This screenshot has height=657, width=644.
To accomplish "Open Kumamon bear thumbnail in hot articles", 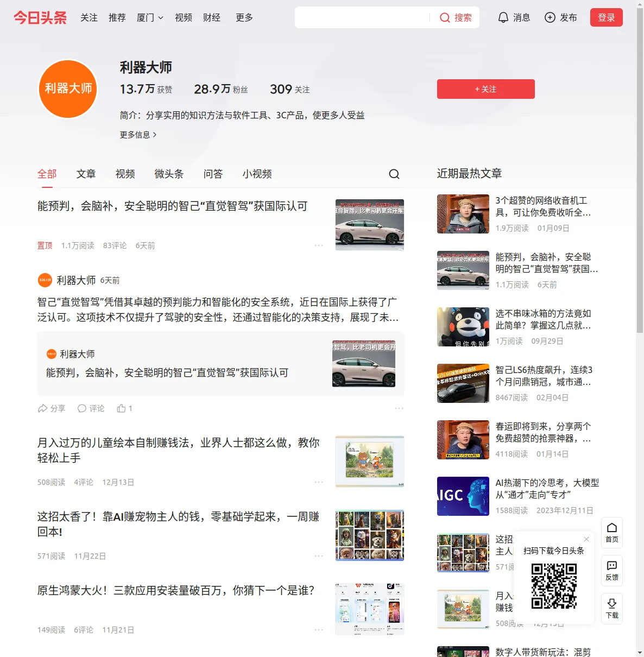I will pyautogui.click(x=463, y=327).
